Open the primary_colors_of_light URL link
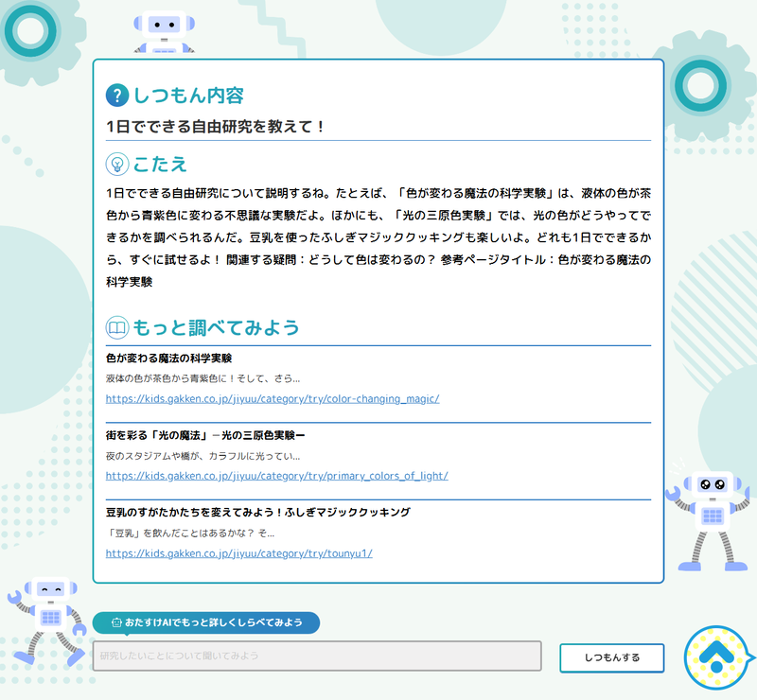Screen dimensions: 757x700 pyautogui.click(x=276, y=476)
